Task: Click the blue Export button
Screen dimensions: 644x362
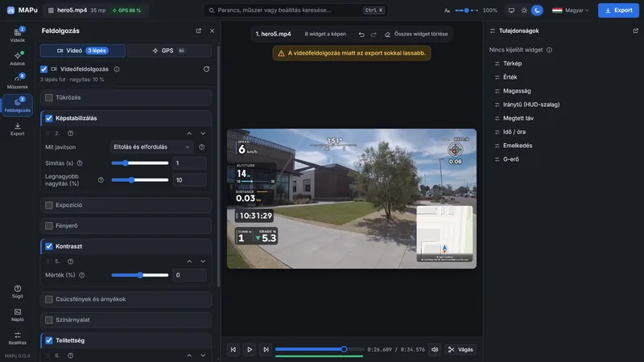Action: tap(618, 10)
